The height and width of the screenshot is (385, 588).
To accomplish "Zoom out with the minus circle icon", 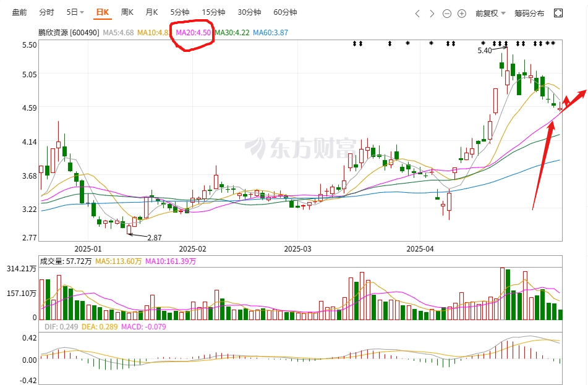I will tap(446, 14).
